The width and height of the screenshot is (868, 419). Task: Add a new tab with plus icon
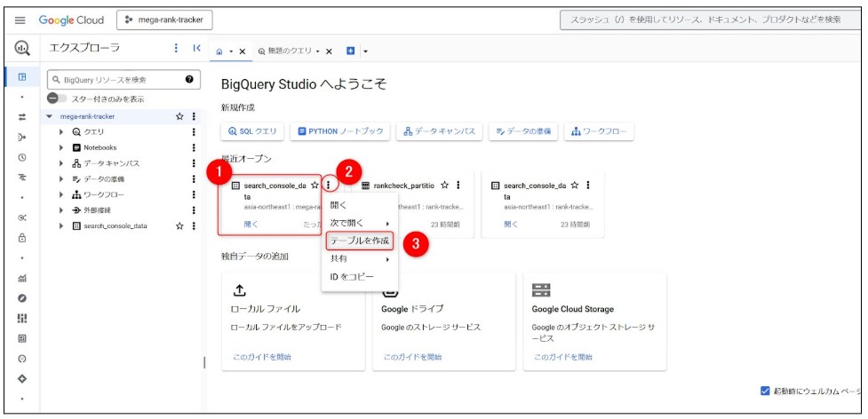tap(350, 51)
